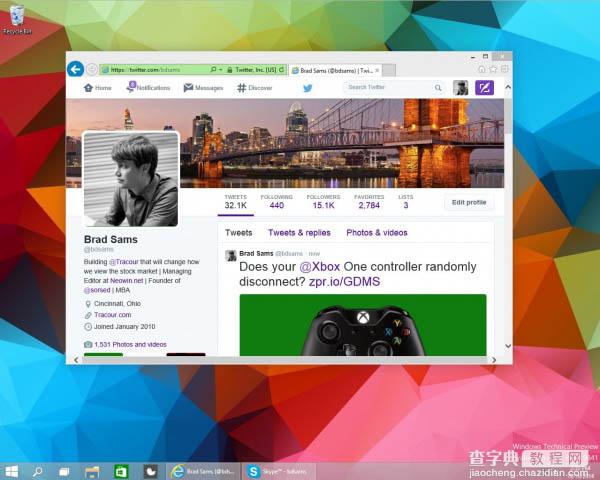
Task: Open the Recycle Bin desktop icon
Action: [17, 20]
